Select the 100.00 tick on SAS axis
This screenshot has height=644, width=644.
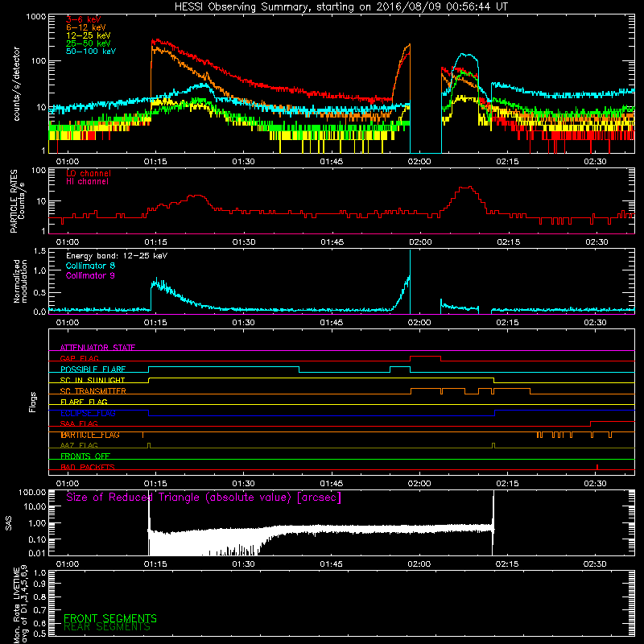(x=32, y=492)
